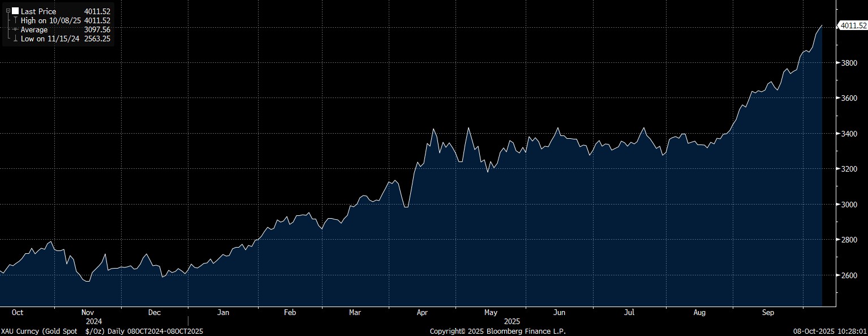Click the 2600 label on the price axis
The height and width of the screenshot is (336, 868).
coord(850,275)
